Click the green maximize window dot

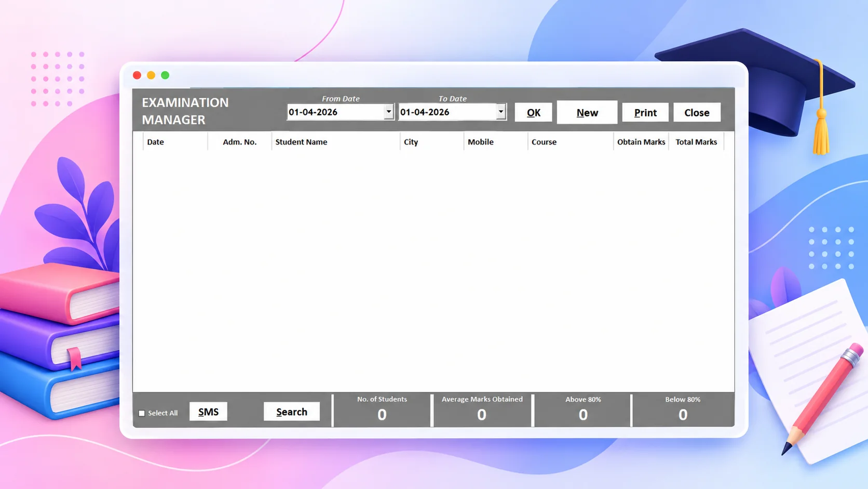165,75
